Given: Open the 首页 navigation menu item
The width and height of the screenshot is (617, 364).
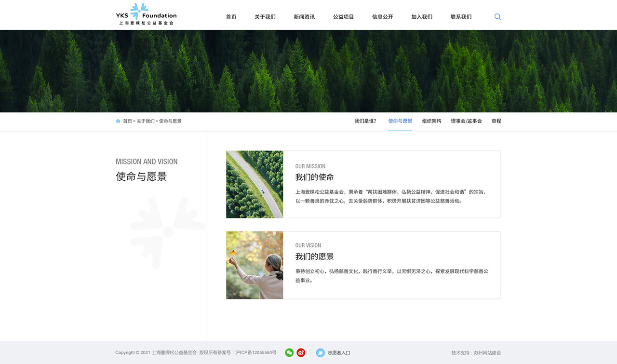Looking at the screenshot, I should point(231,17).
